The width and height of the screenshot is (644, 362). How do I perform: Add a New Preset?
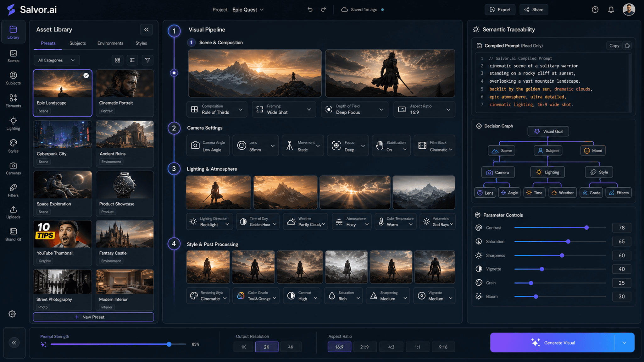click(93, 317)
